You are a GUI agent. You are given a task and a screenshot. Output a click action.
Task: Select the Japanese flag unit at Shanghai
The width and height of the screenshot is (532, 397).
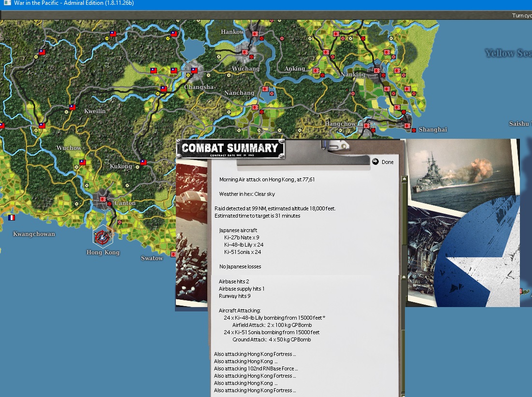(x=407, y=126)
